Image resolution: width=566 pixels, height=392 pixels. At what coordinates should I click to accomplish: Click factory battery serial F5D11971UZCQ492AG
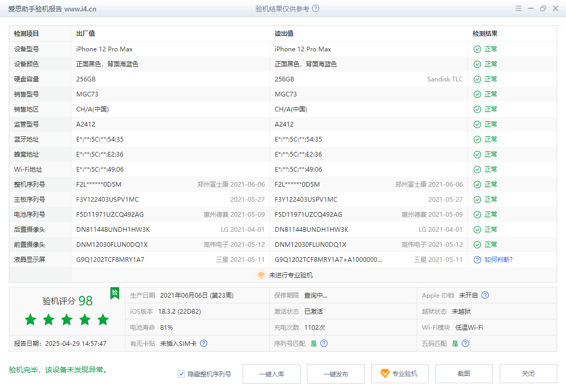pos(110,215)
